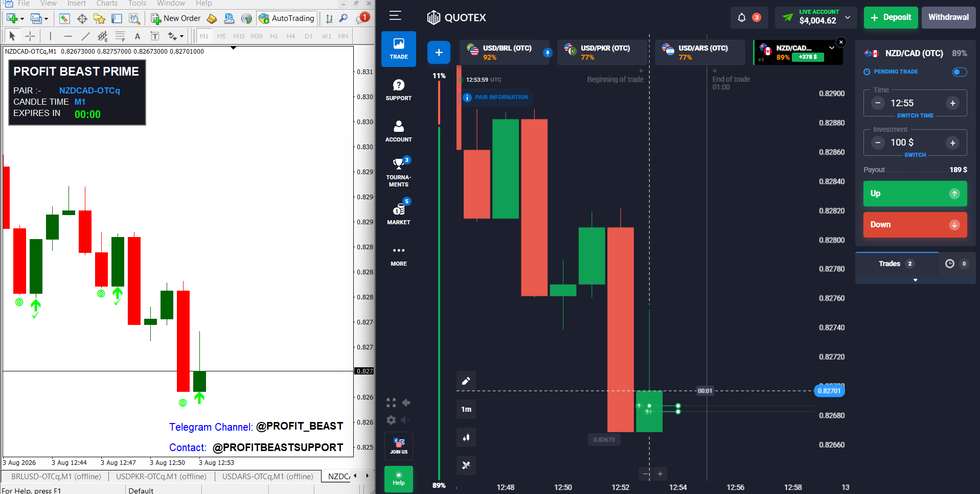980x494 pixels.
Task: Open the Insert menu in MetaTrader
Action: coord(77,4)
